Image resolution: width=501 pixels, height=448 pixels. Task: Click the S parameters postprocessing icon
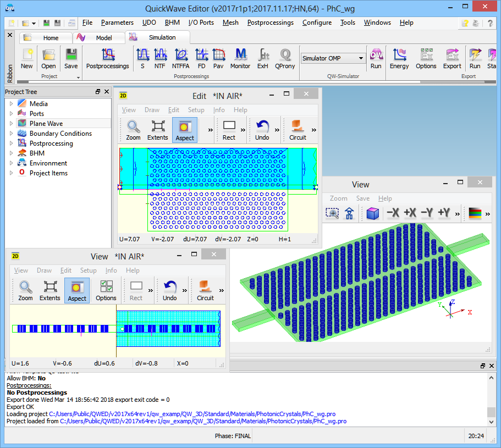click(142, 58)
